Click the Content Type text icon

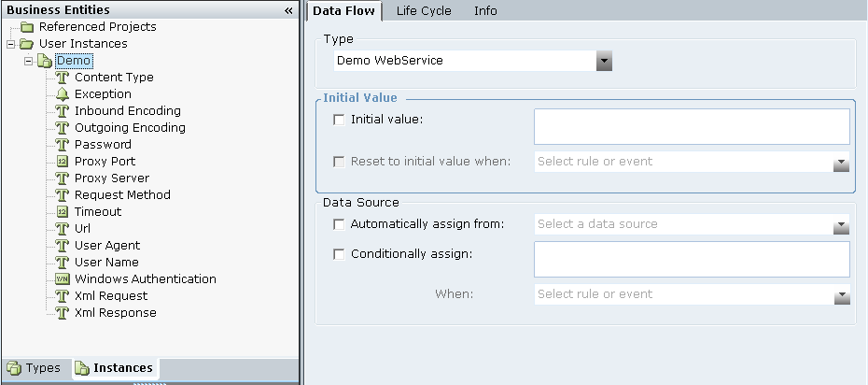pos(62,78)
